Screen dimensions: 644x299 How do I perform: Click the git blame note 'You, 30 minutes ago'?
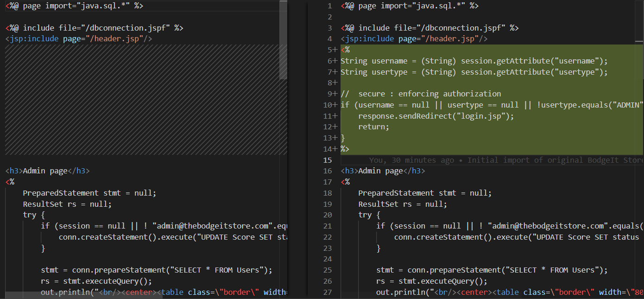coord(412,160)
